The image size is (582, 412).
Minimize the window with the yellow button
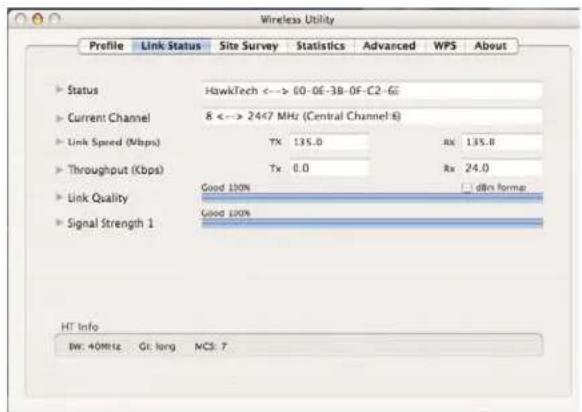click(37, 19)
